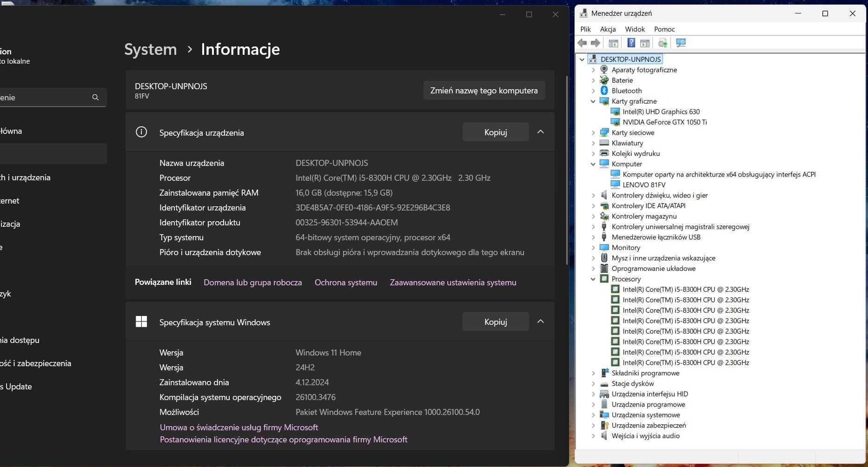Image resolution: width=868 pixels, height=467 pixels.
Task: Click the Karty sieciowe network adapter icon
Action: (x=604, y=132)
